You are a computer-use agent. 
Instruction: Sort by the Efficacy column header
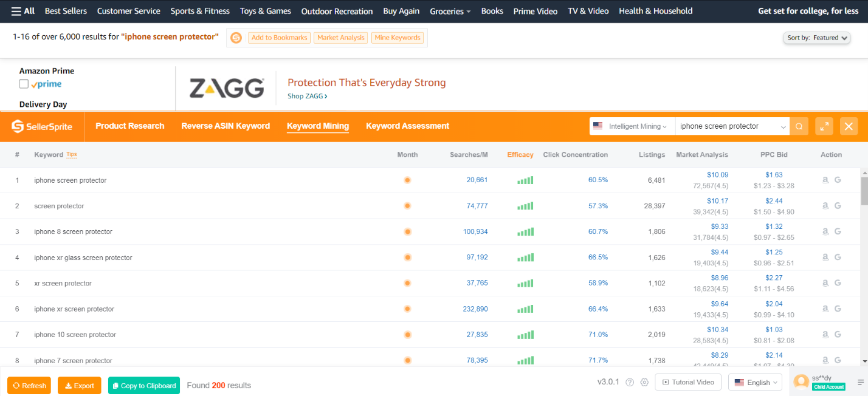pyautogui.click(x=520, y=155)
